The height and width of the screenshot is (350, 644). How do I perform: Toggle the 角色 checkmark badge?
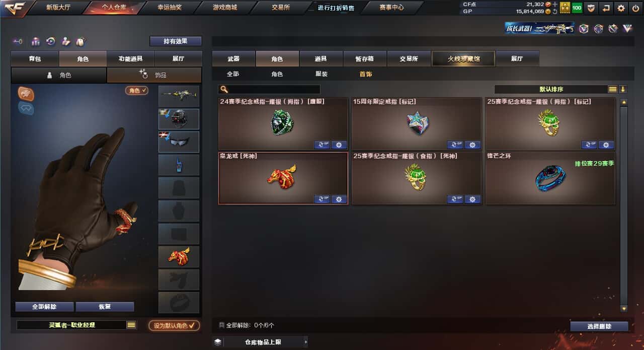[137, 91]
